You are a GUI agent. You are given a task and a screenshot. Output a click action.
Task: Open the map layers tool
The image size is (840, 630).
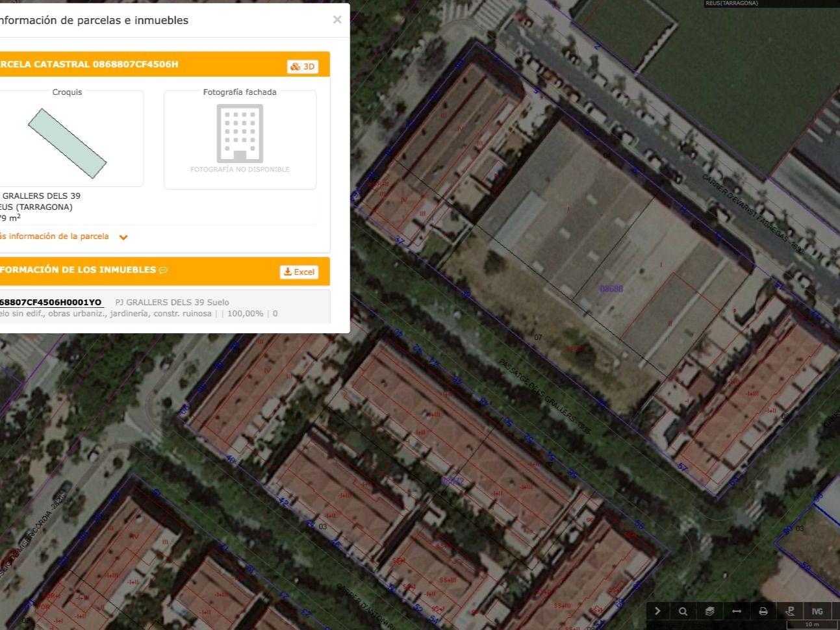709,611
